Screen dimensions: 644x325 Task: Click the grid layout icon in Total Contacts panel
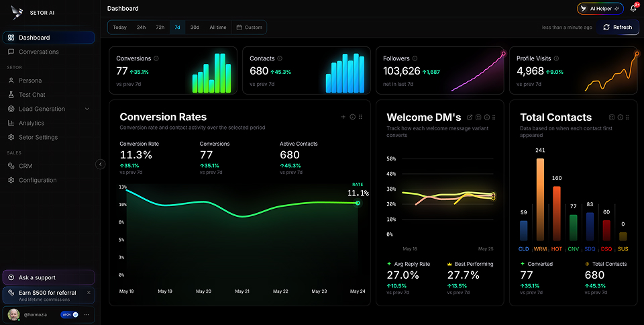click(x=612, y=117)
